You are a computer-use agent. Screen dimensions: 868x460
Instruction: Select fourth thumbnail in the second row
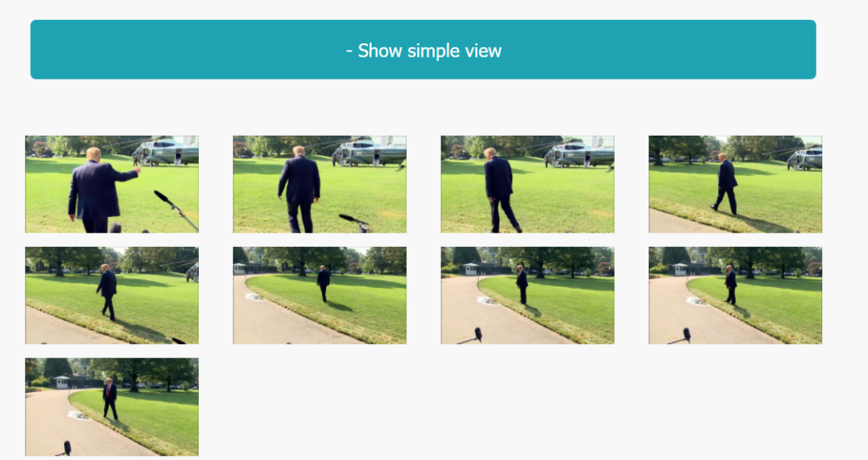coord(735,295)
